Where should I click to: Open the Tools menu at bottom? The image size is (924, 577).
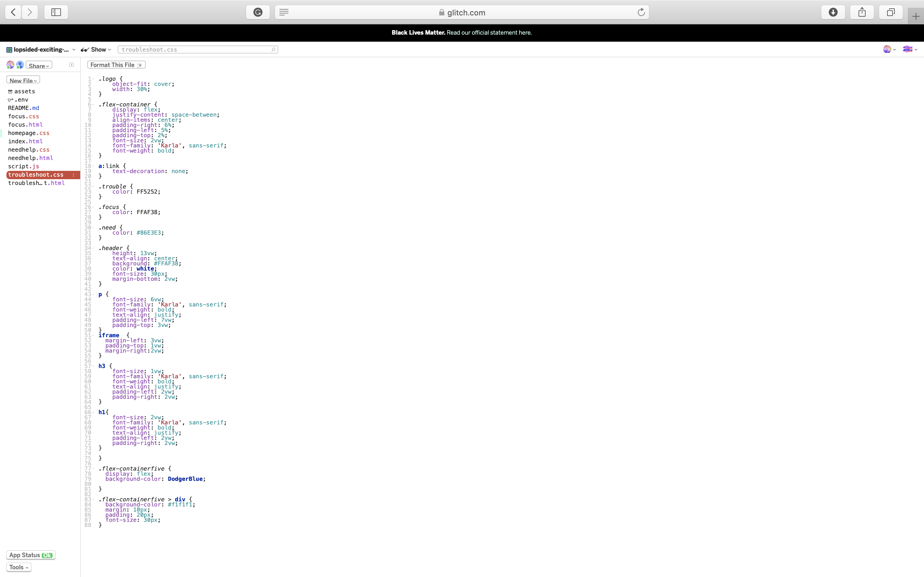(19, 567)
